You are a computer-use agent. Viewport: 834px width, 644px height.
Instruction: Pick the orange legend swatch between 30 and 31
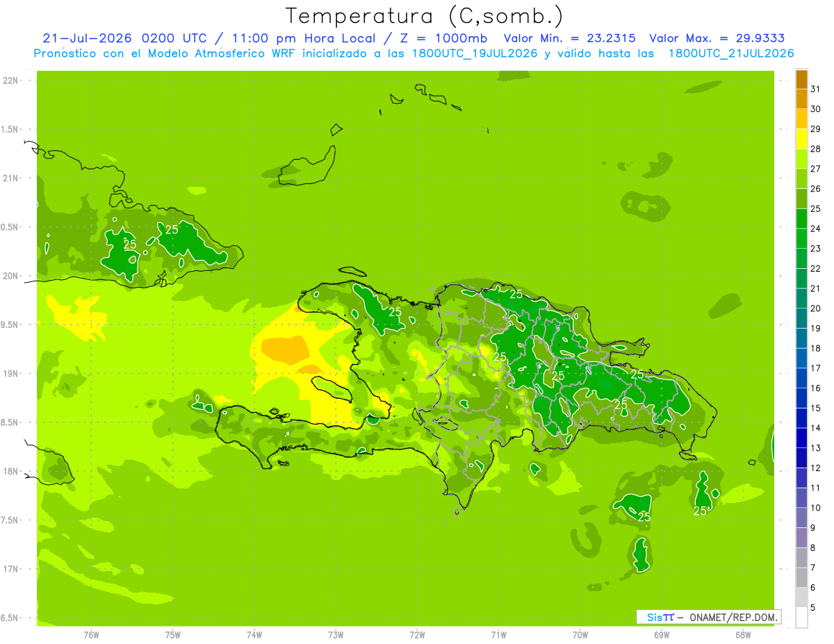(x=801, y=99)
